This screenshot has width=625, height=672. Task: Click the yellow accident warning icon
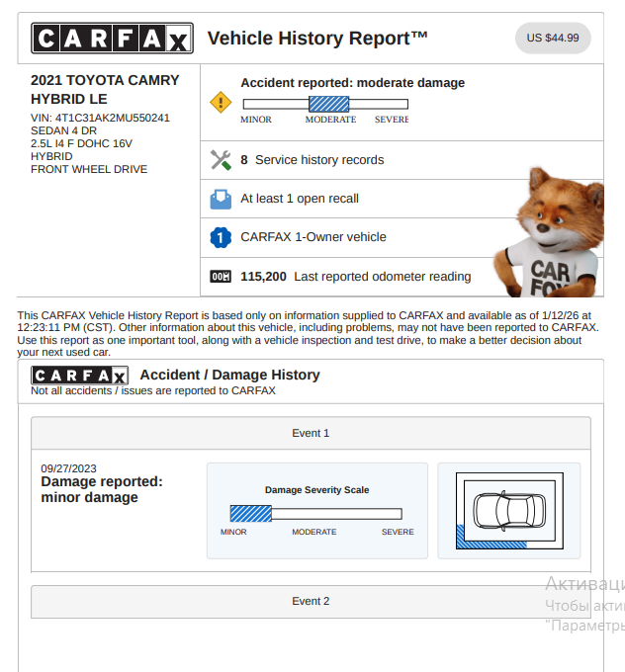click(220, 103)
